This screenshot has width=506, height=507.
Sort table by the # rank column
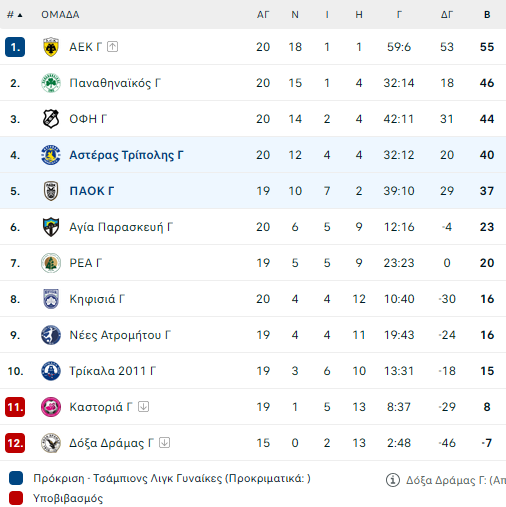(x=15, y=15)
